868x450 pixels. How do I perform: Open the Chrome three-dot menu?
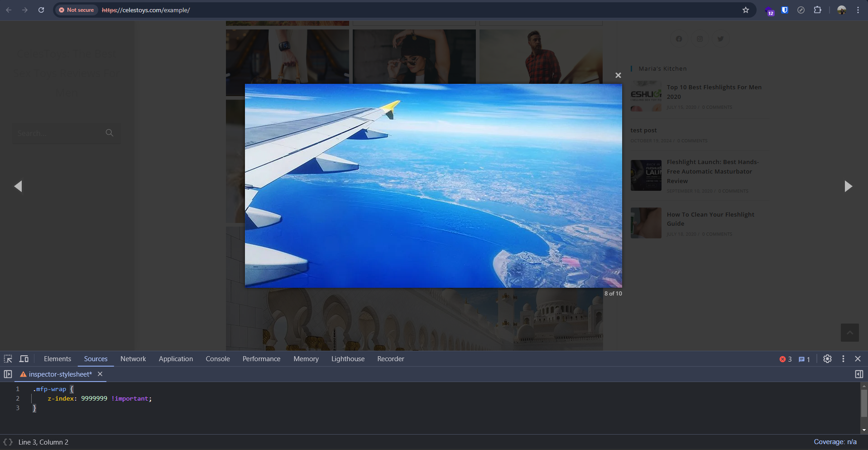(858, 10)
